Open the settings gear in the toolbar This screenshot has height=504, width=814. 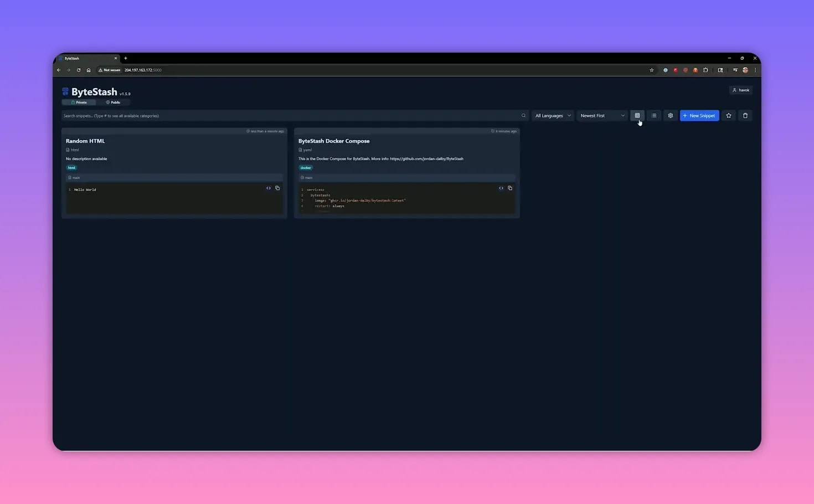[x=671, y=116]
